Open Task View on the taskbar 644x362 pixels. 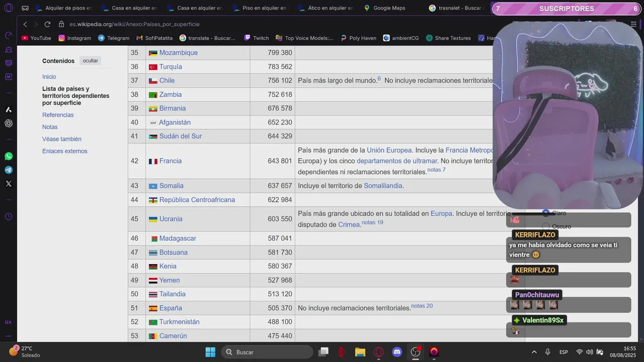click(324, 352)
